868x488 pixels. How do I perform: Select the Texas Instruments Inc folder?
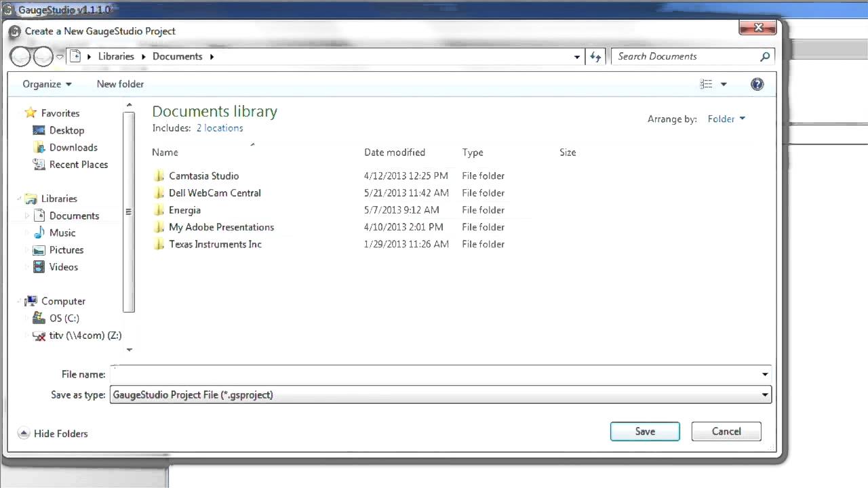[x=215, y=244]
